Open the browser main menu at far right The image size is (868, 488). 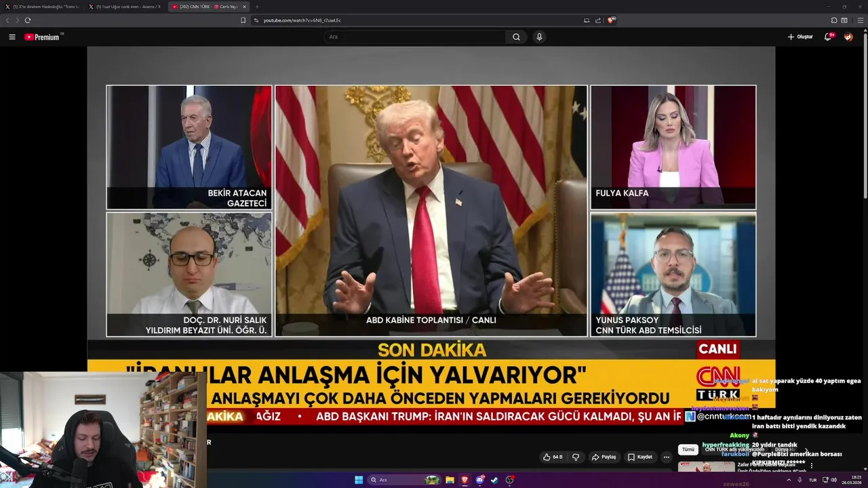click(x=861, y=20)
